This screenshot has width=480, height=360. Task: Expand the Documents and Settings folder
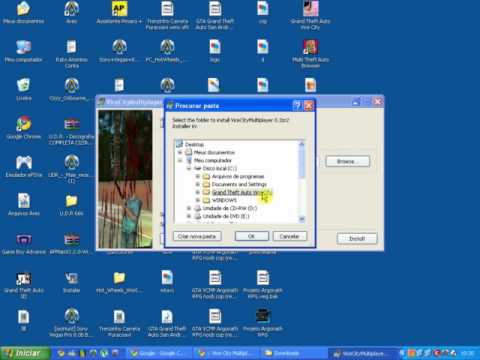pos(198,184)
